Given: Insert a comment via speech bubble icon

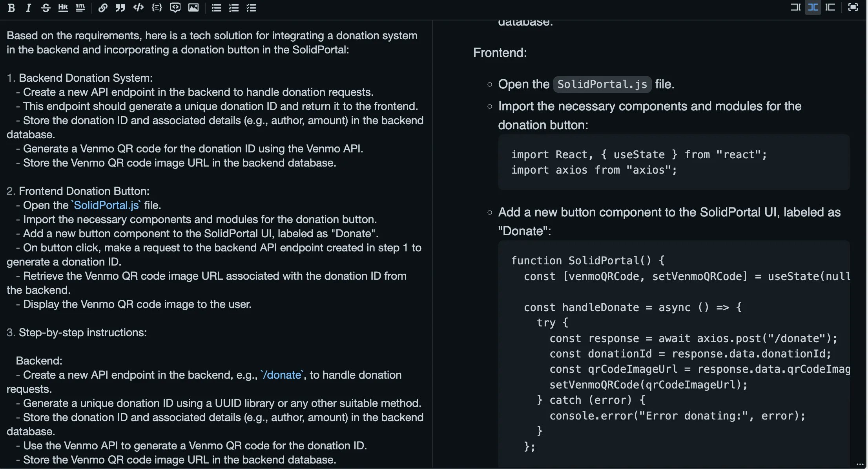Looking at the screenshot, I should point(175,8).
